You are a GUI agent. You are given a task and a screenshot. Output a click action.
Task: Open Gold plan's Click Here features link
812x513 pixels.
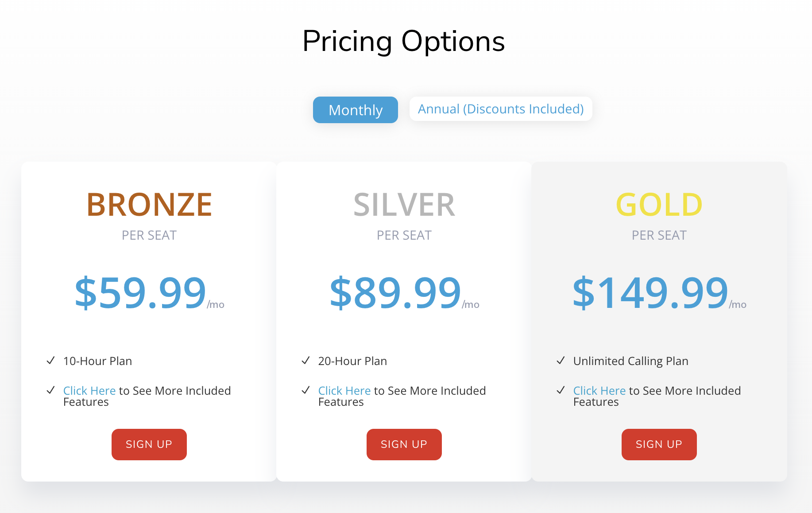[x=599, y=391]
